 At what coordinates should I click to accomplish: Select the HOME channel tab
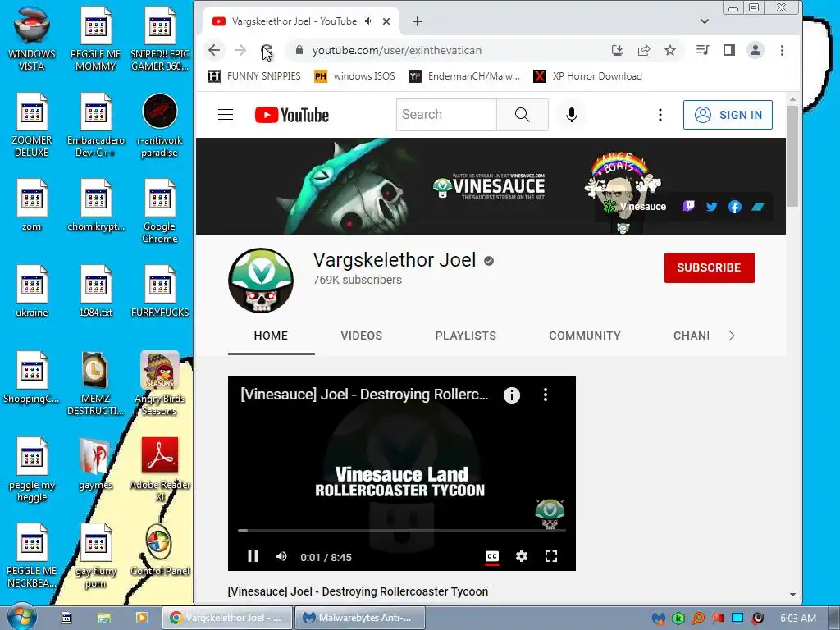tap(271, 336)
